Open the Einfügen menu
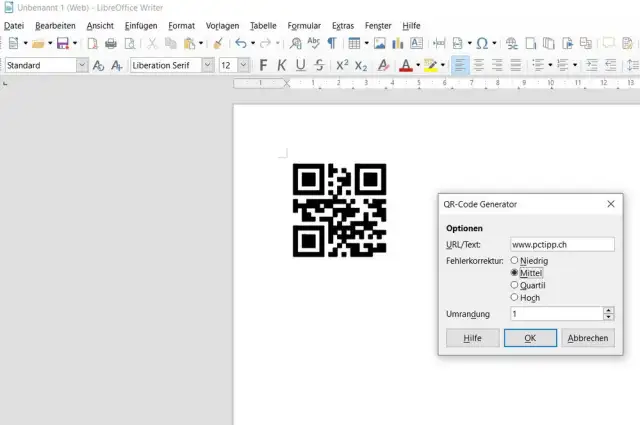 [140, 24]
